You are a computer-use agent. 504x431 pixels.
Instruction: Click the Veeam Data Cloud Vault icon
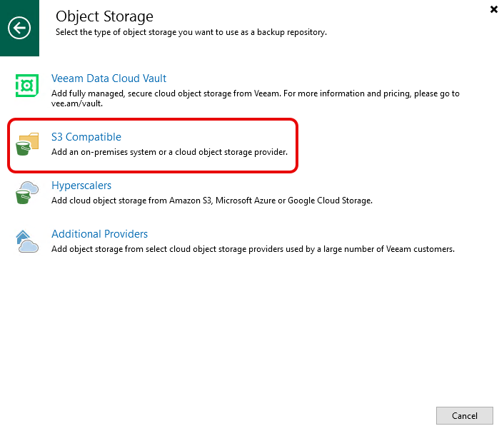click(x=27, y=86)
